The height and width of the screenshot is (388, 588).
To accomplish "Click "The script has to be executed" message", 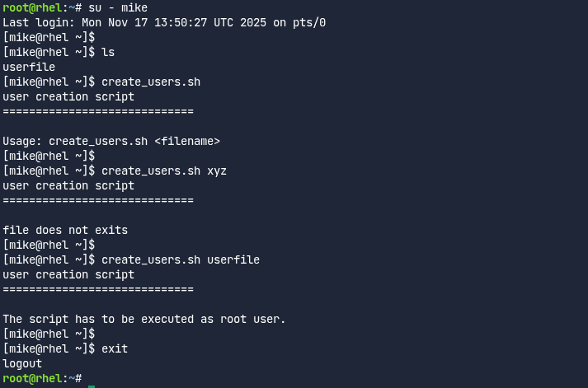I will tap(95, 320).
